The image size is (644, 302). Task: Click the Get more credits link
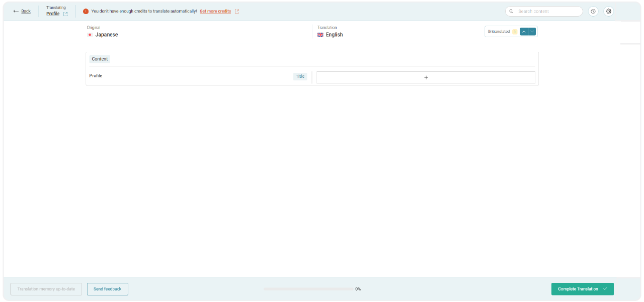click(x=215, y=11)
